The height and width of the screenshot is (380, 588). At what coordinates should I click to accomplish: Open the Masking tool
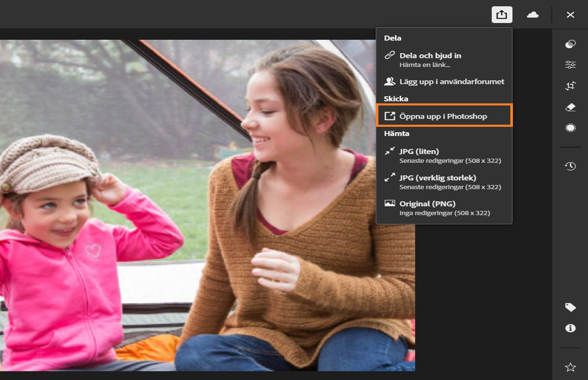coord(570,128)
